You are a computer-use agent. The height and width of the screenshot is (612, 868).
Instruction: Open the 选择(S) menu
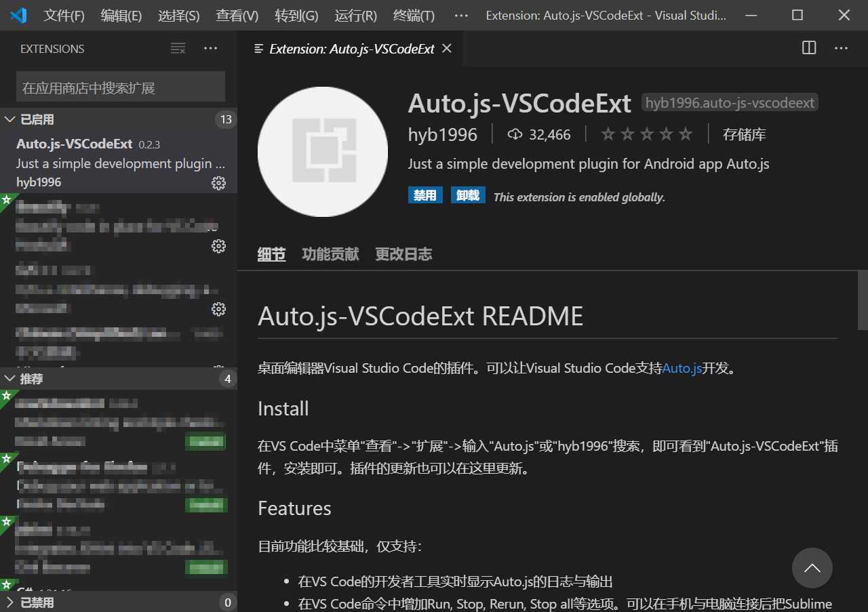[179, 15]
